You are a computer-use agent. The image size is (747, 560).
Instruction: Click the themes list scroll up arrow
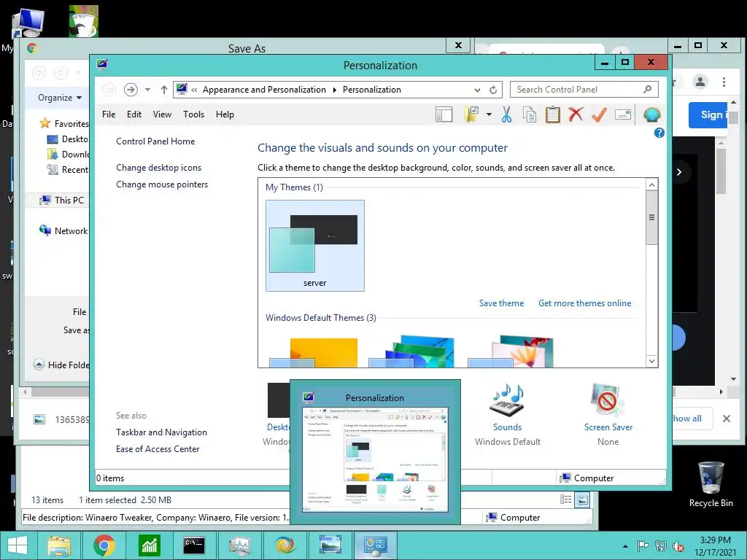pos(651,184)
